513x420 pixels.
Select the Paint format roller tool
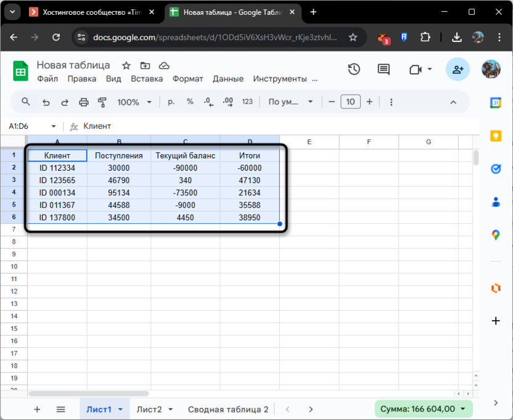tap(102, 102)
